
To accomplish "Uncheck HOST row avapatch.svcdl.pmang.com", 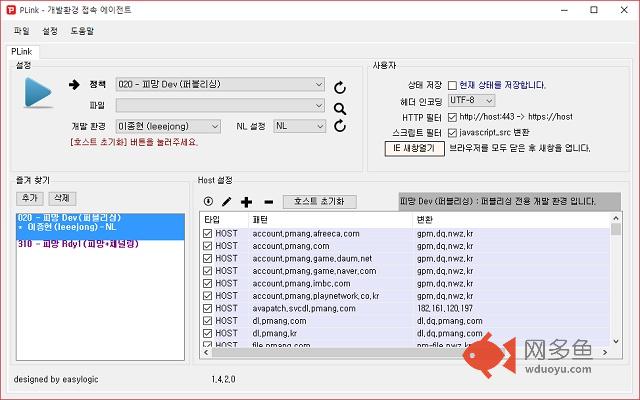I will [x=207, y=308].
